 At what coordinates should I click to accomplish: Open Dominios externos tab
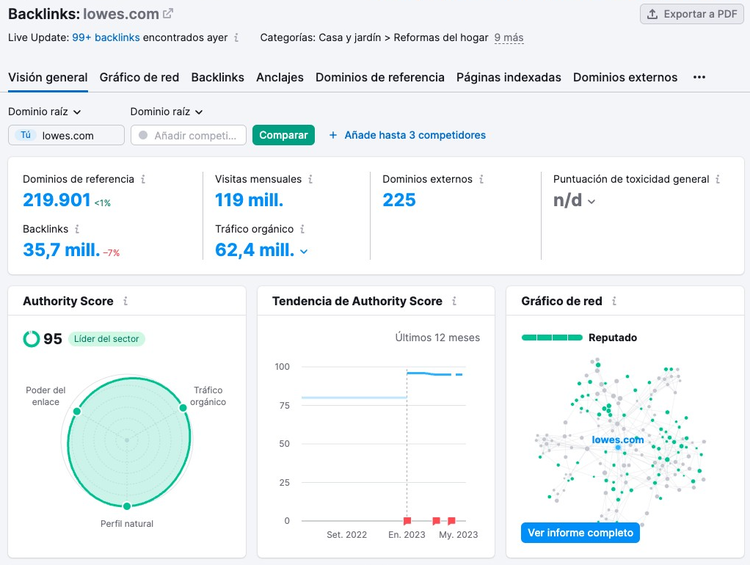[x=625, y=77]
